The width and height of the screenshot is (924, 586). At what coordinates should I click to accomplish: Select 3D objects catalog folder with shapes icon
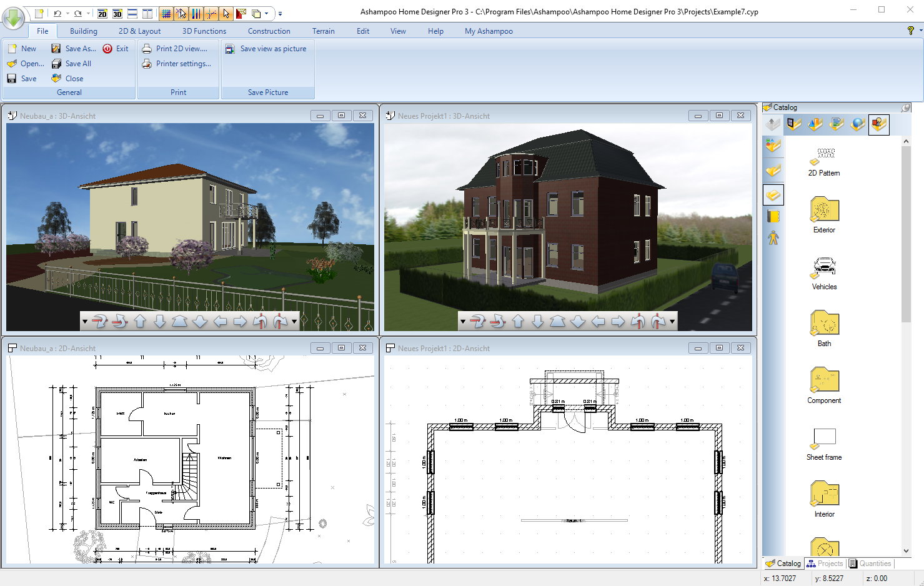815,124
